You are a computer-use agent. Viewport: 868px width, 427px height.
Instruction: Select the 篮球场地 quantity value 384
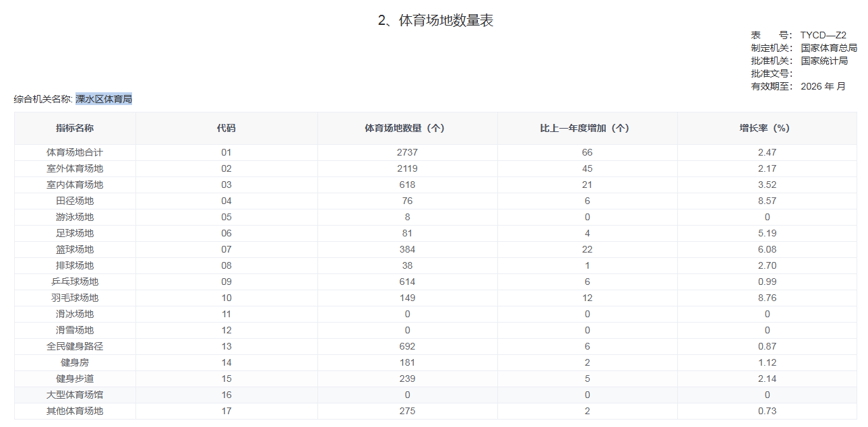(407, 249)
